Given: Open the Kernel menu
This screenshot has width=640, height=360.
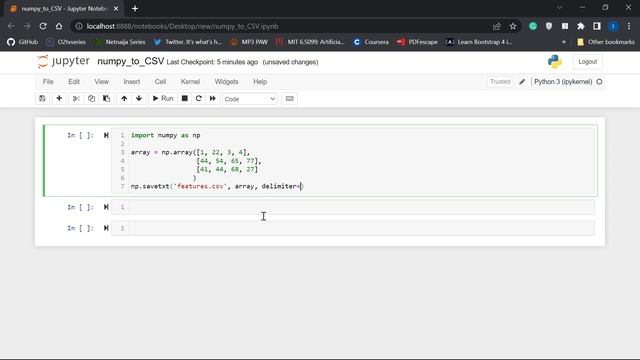Looking at the screenshot, I should coord(190,82).
